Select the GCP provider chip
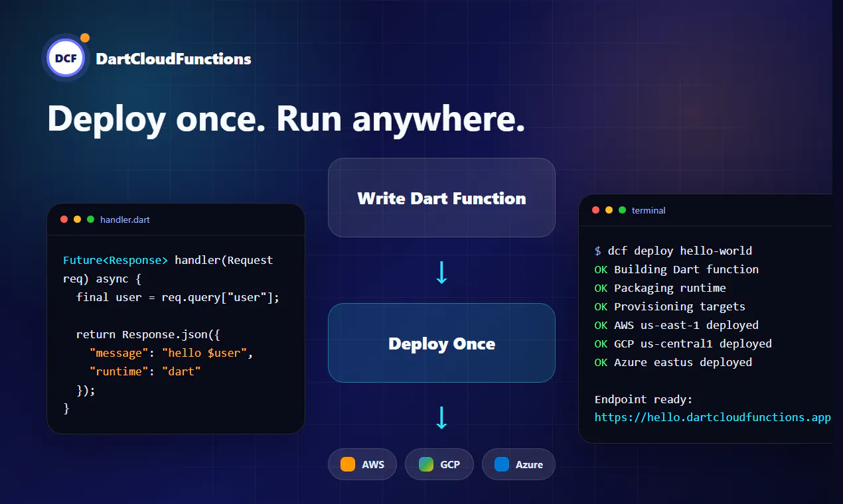Screen dimensions: 843x504 point(439,464)
